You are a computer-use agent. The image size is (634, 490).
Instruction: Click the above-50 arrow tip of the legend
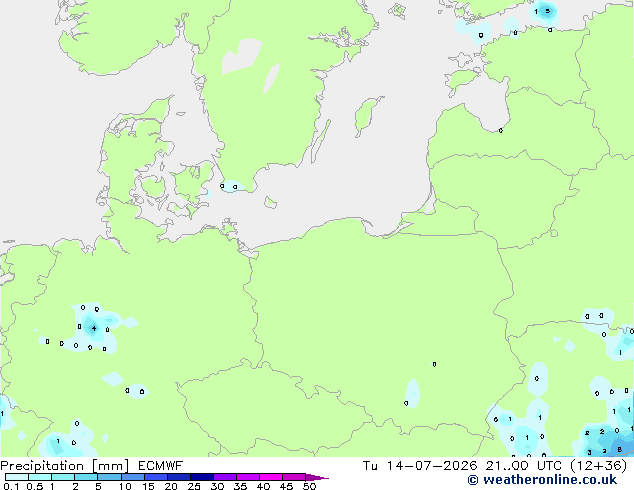point(317,477)
